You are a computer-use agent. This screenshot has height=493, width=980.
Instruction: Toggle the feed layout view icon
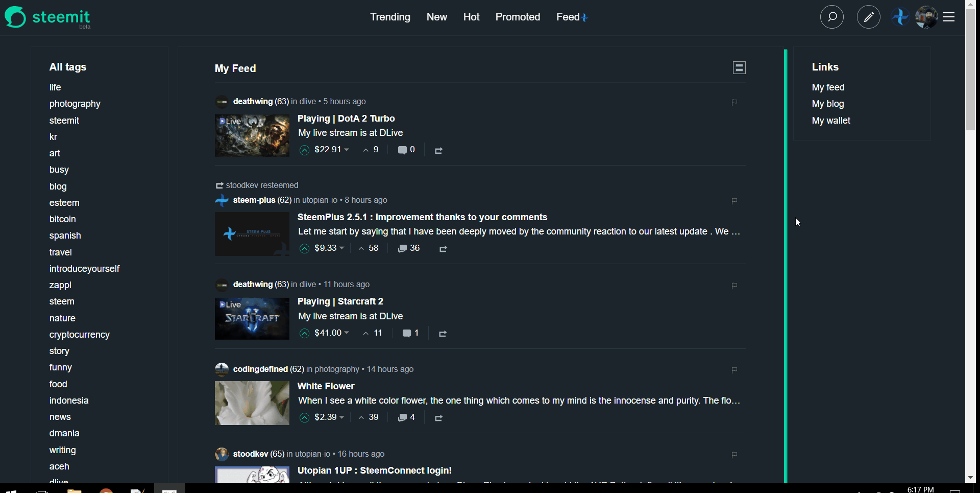point(739,67)
